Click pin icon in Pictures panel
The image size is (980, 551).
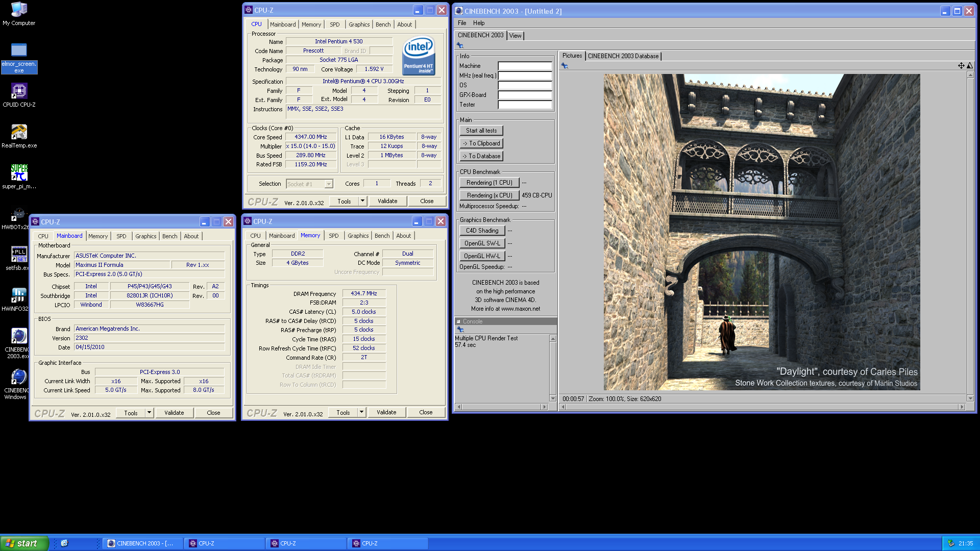tap(565, 66)
